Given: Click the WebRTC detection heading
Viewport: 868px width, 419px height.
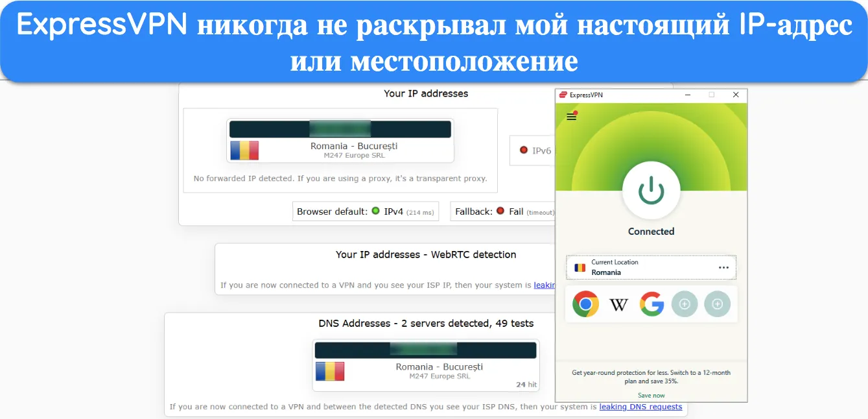Looking at the screenshot, I should (x=426, y=255).
